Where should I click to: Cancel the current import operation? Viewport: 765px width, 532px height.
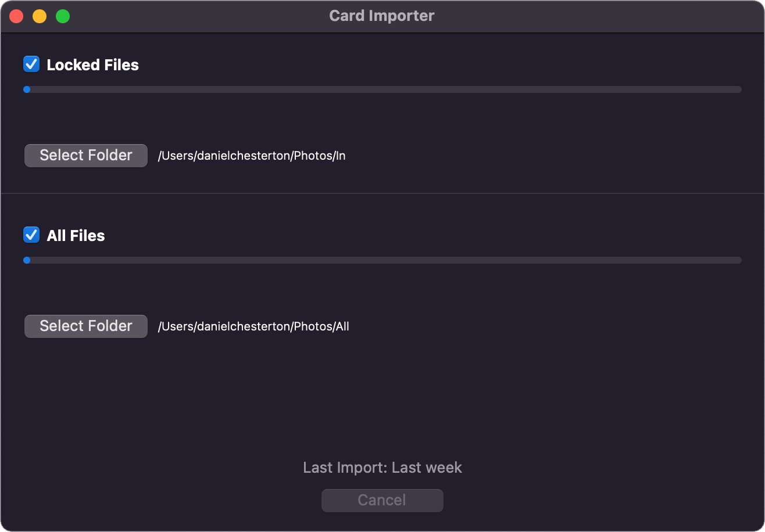[x=382, y=500]
